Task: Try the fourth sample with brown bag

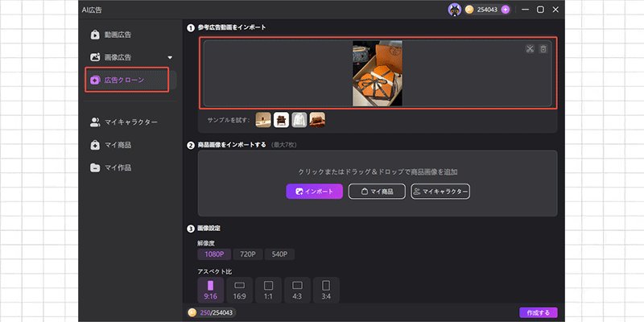Action: pyautogui.click(x=317, y=120)
